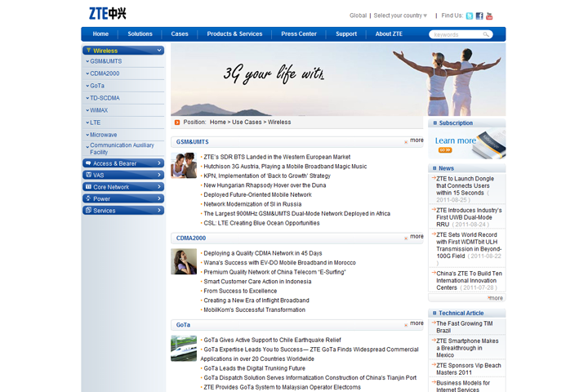Image resolution: width=588 pixels, height=392 pixels.
Task: Click the ZTE logo
Action: 108,14
